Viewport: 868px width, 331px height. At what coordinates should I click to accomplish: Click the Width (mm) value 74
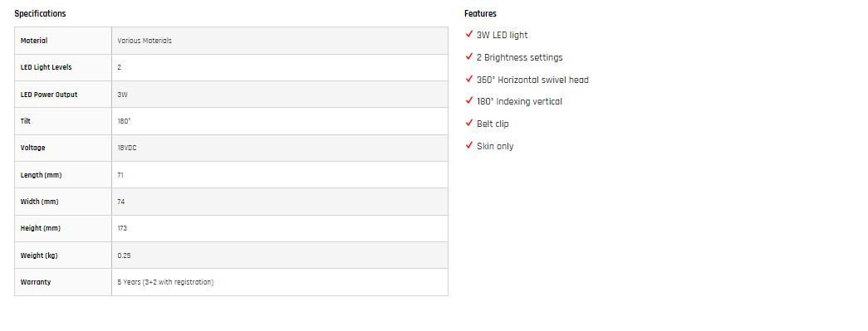click(120, 202)
